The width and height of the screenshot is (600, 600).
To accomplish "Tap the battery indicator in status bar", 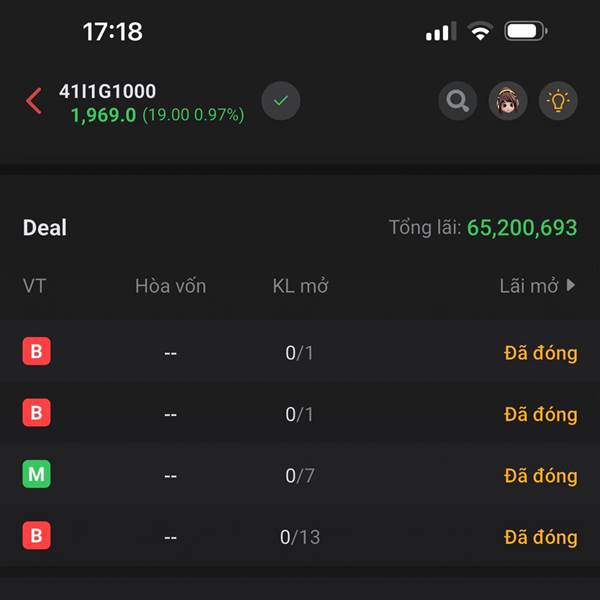I will 525,32.
